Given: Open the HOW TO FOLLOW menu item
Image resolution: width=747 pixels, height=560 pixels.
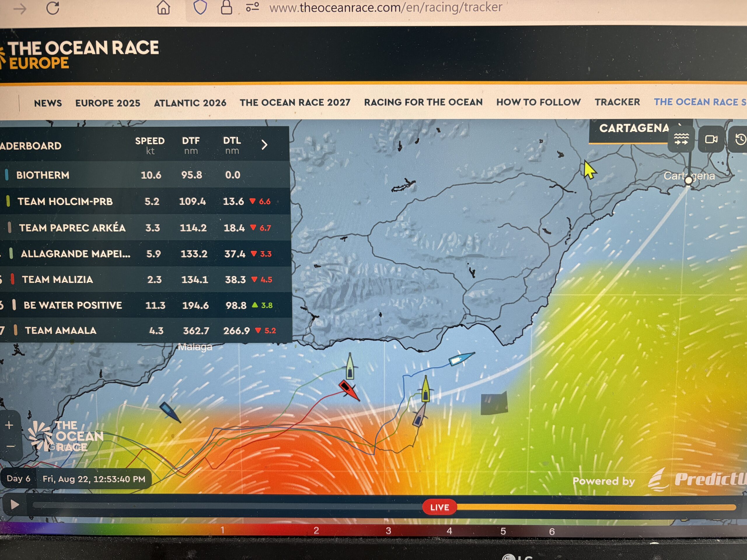Looking at the screenshot, I should (x=538, y=102).
